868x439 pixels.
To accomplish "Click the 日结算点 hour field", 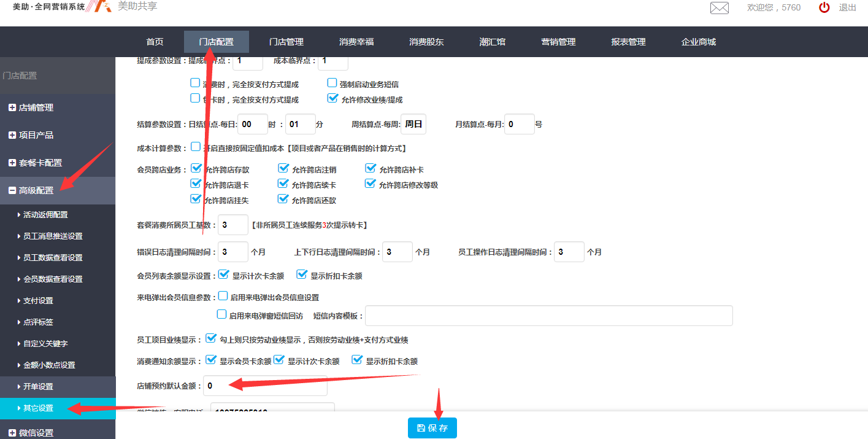I will pos(253,124).
